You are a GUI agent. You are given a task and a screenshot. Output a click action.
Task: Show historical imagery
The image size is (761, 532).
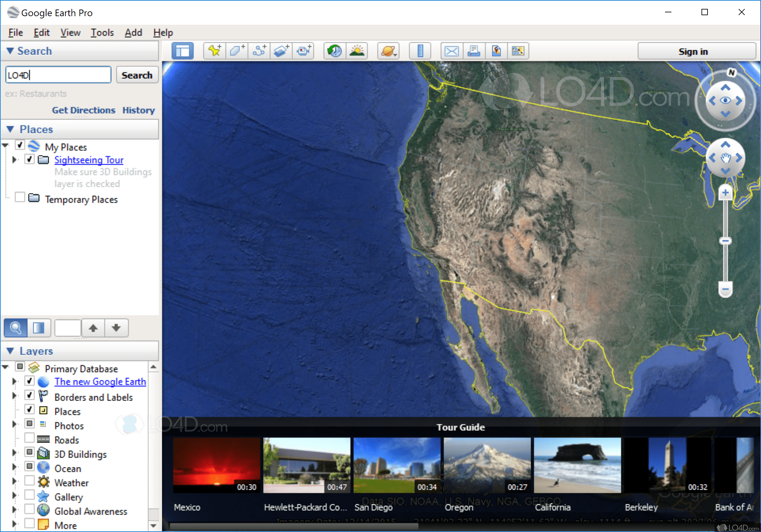334,50
